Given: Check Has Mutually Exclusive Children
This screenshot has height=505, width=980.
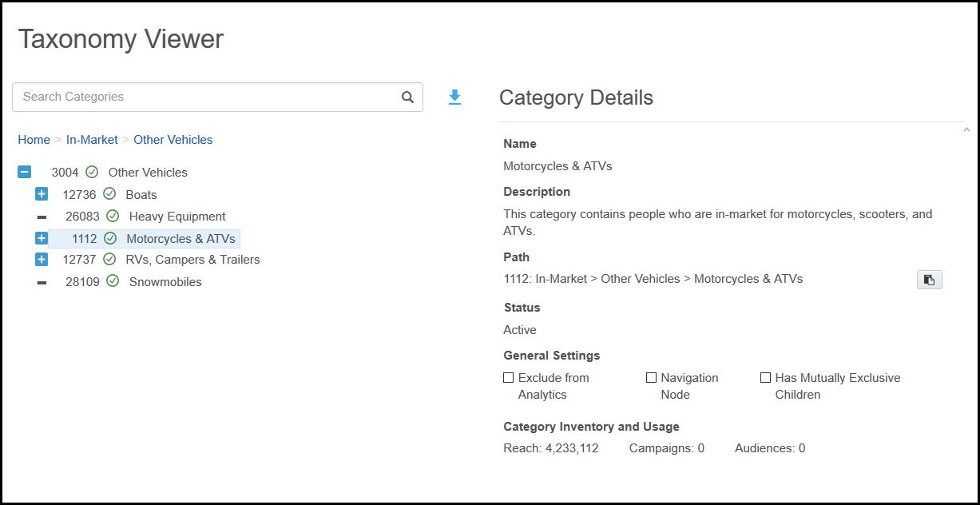Looking at the screenshot, I should click(765, 377).
